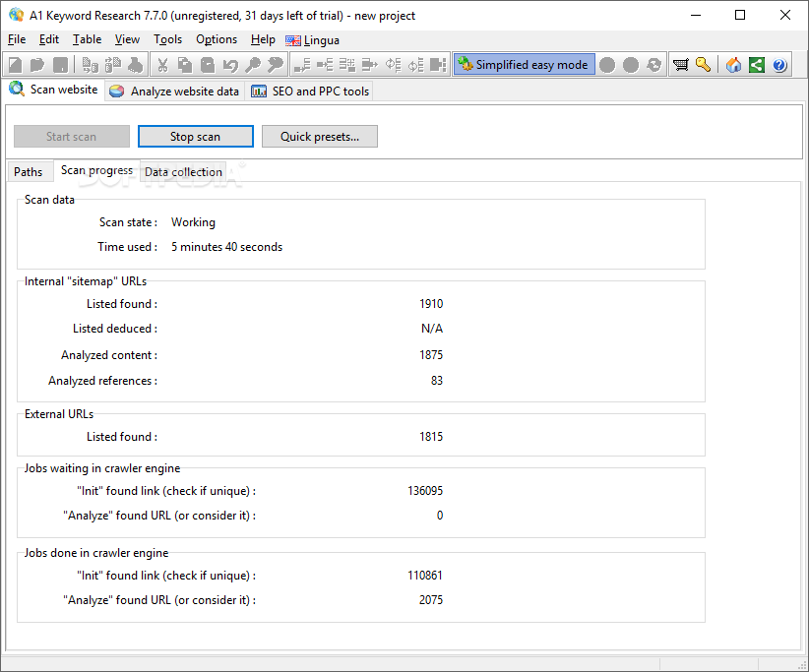Click the Find next magnifier icon
Viewport: 809px width, 672px height.
click(276, 65)
